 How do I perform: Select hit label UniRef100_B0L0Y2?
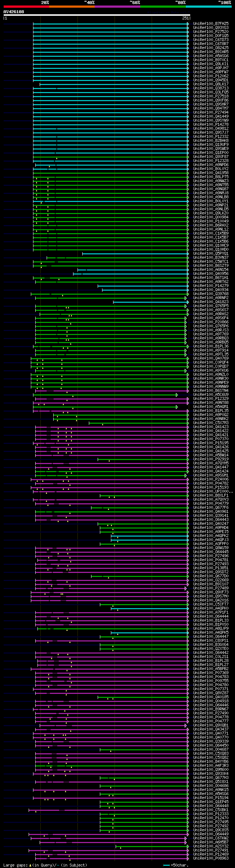click(211, 169)
